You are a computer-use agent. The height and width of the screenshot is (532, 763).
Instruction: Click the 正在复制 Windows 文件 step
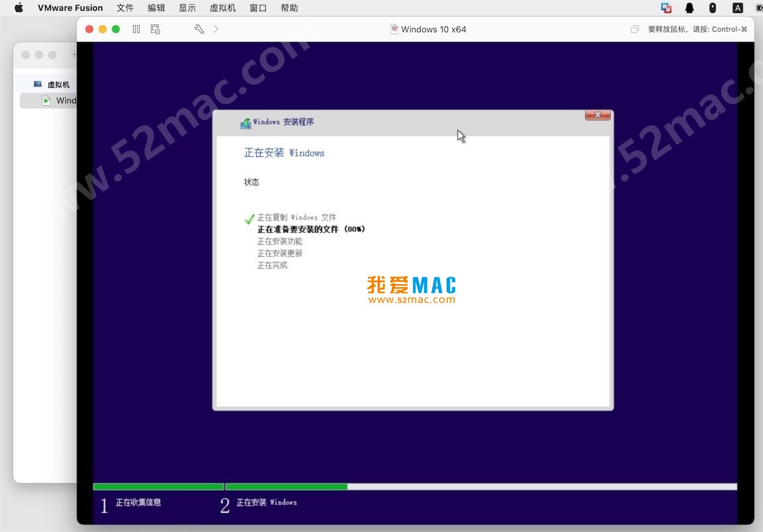[x=297, y=217]
